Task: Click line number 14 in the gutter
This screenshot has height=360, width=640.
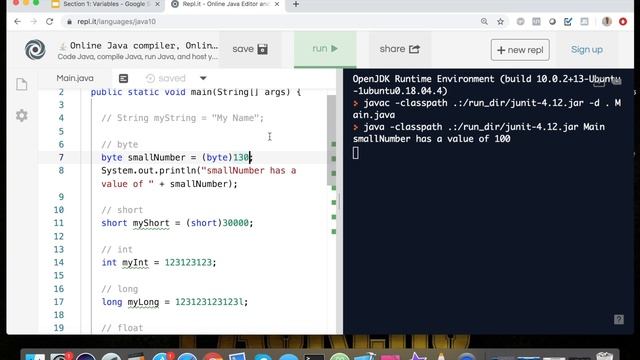Action: pos(59,262)
